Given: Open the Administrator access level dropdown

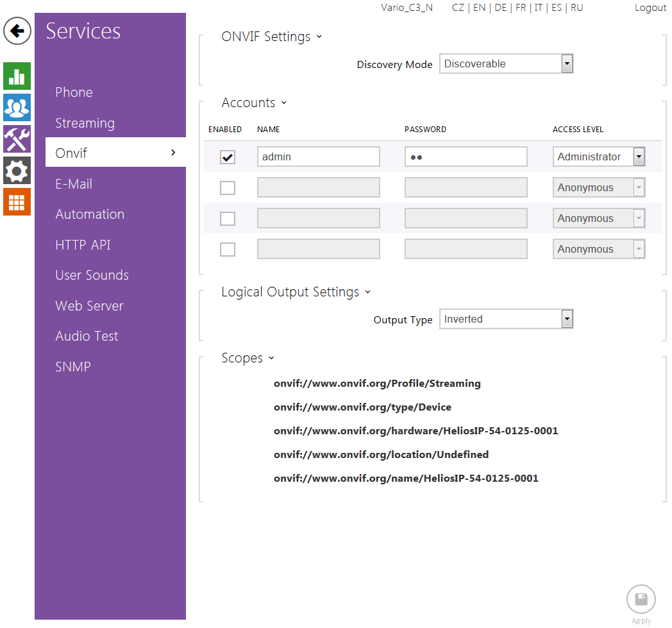Looking at the screenshot, I should click(599, 157).
